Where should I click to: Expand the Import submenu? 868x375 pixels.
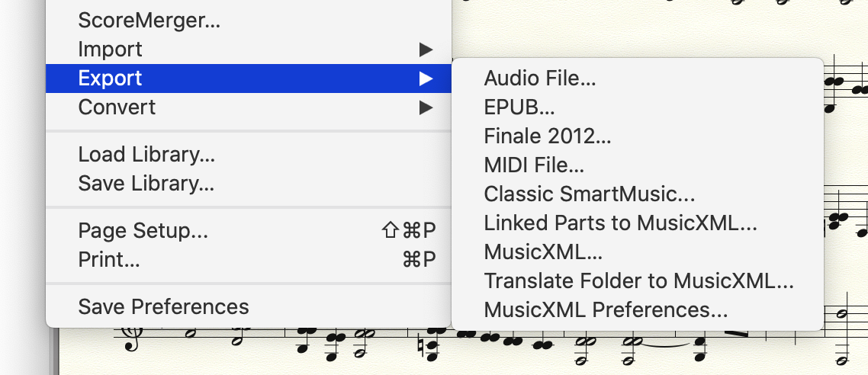point(110,50)
